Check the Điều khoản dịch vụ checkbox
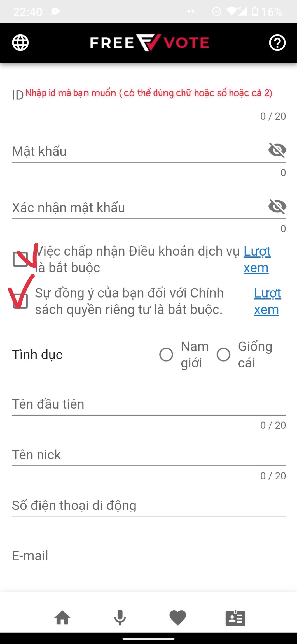The height and width of the screenshot is (644, 297). (20, 259)
